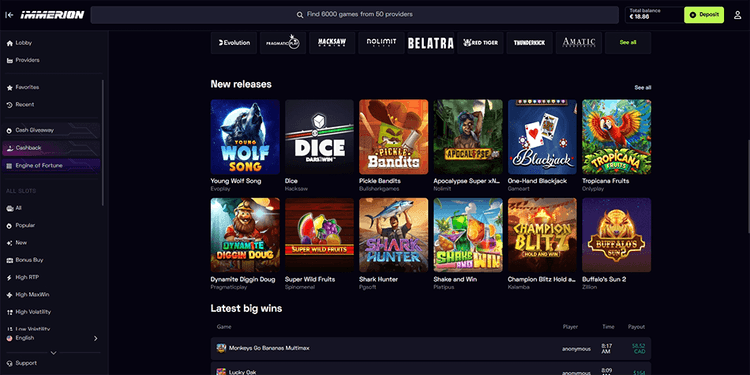Click the Bonus Buy icon
Viewport: 750px width, 375px height.
point(10,260)
